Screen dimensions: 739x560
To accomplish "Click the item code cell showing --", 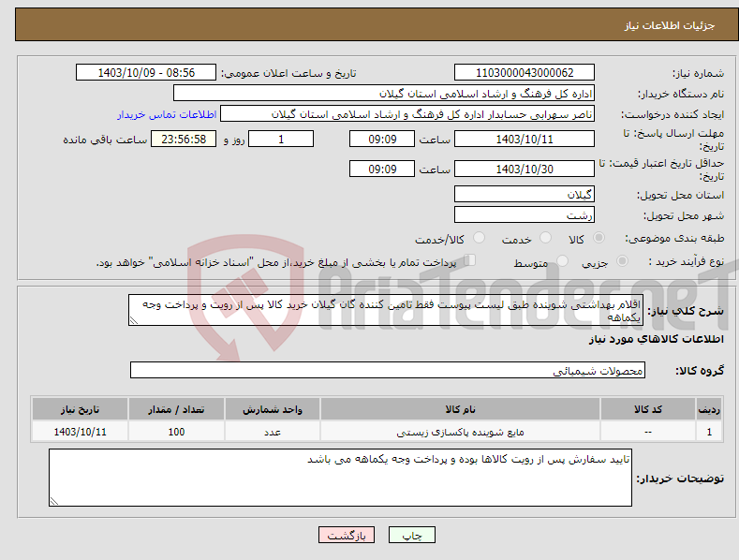I will point(648,432).
